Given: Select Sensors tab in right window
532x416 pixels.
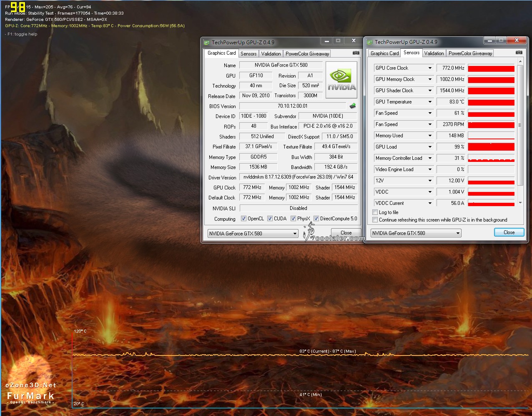Looking at the screenshot, I should coord(412,53).
